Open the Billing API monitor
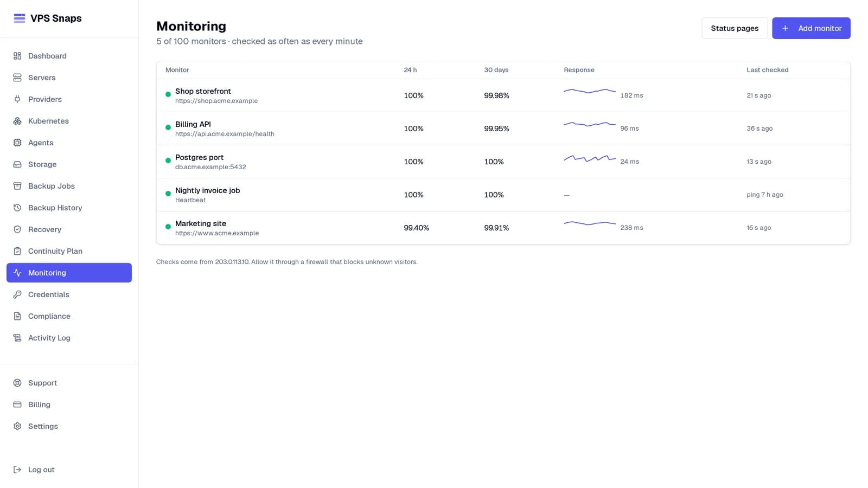 coord(193,124)
